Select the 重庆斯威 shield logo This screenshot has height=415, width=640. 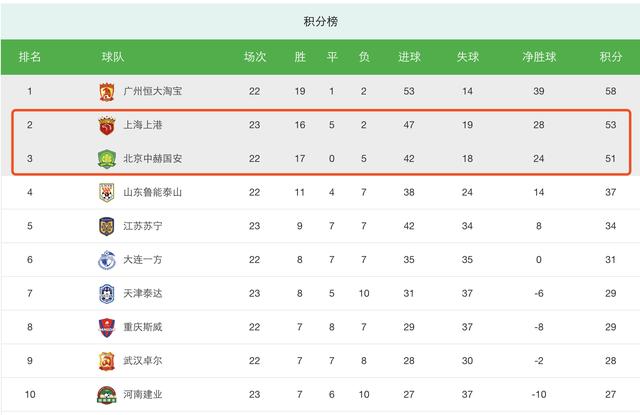[x=107, y=327]
